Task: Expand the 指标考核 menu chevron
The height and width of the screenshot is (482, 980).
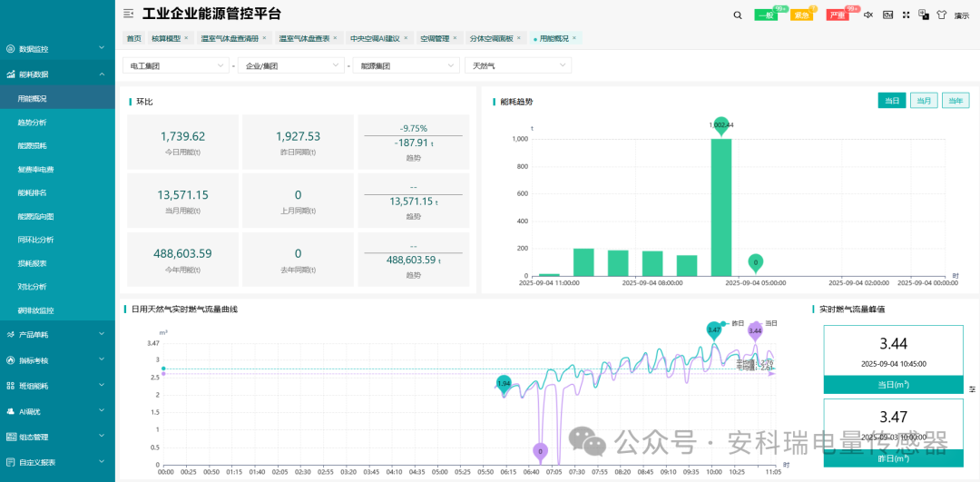Action: click(102, 360)
